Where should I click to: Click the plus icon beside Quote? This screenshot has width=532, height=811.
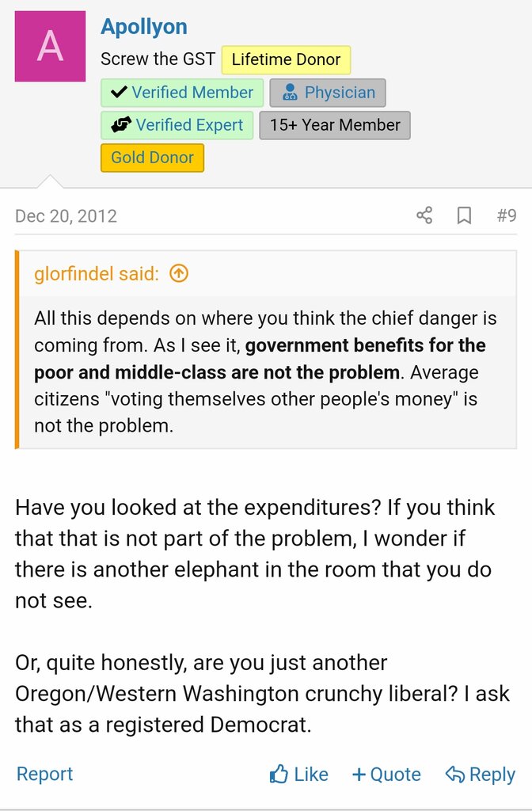click(359, 774)
